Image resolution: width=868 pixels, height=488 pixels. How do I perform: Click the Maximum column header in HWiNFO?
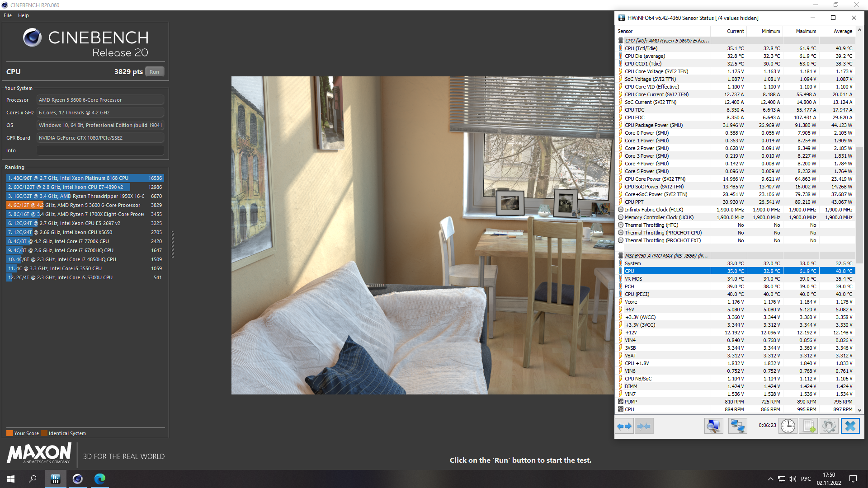806,31
